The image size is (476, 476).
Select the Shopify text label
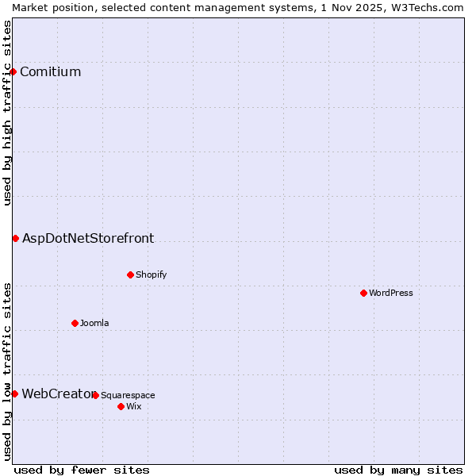[x=151, y=275]
